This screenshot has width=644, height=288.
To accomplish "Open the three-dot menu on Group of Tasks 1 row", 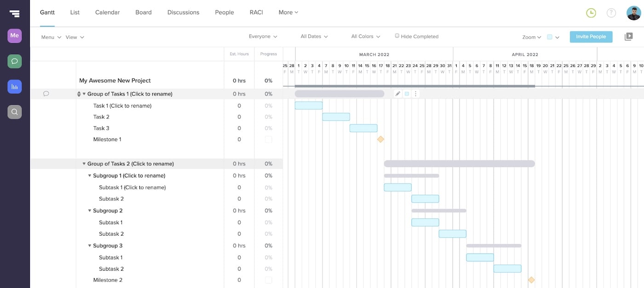I will point(415,93).
